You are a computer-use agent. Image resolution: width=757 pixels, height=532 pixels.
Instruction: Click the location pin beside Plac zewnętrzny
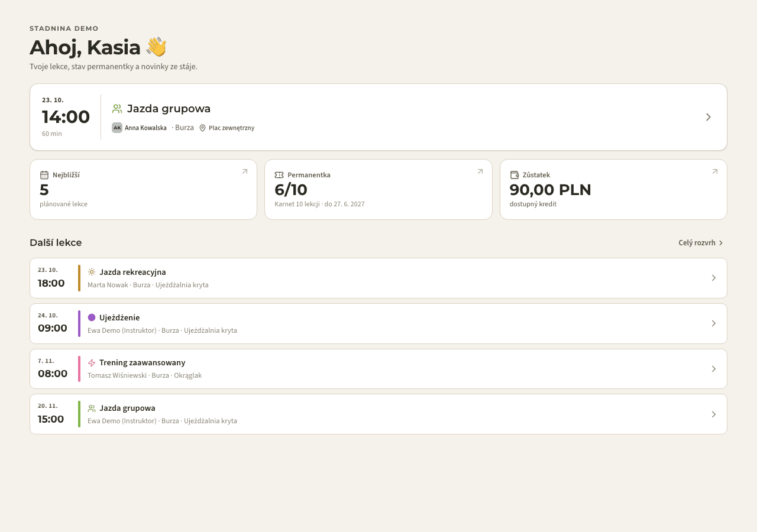[202, 128]
